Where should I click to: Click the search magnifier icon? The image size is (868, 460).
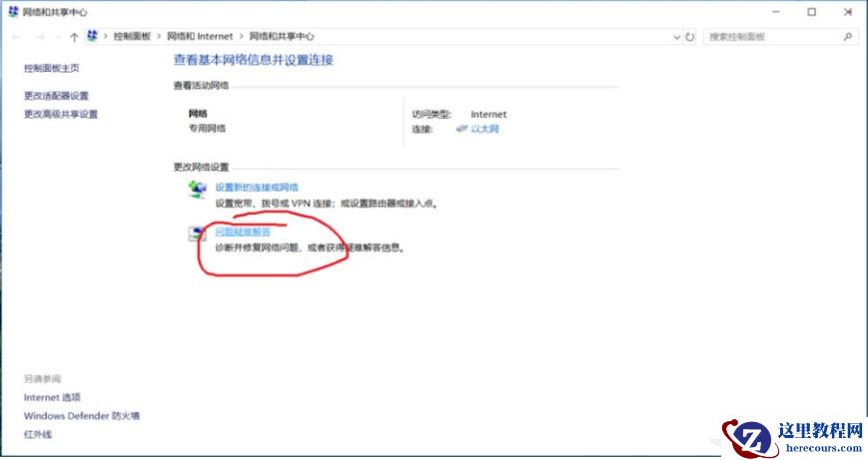(847, 37)
